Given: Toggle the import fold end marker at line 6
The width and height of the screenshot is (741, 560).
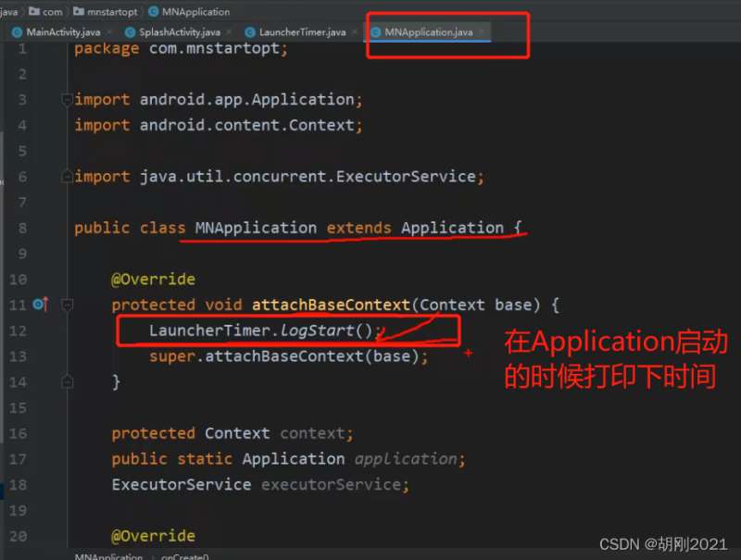Looking at the screenshot, I should click(x=67, y=177).
